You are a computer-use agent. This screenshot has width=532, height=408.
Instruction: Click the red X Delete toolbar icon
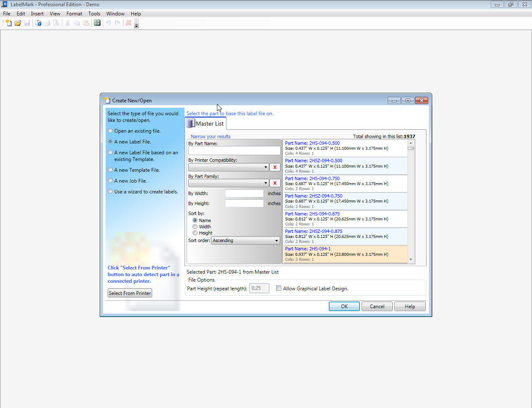coord(129,23)
